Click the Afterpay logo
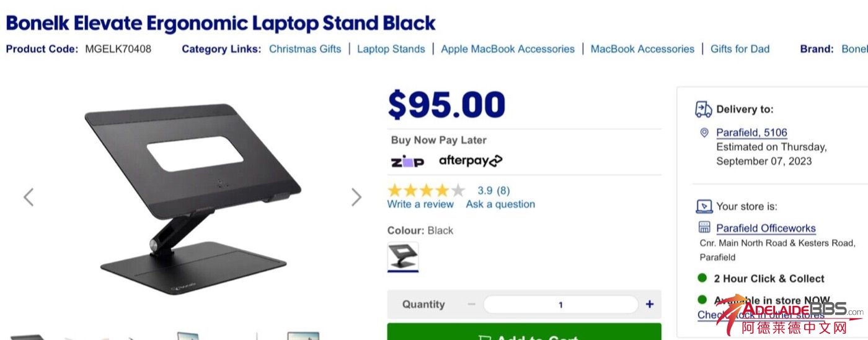This screenshot has height=340, width=868. [x=471, y=161]
